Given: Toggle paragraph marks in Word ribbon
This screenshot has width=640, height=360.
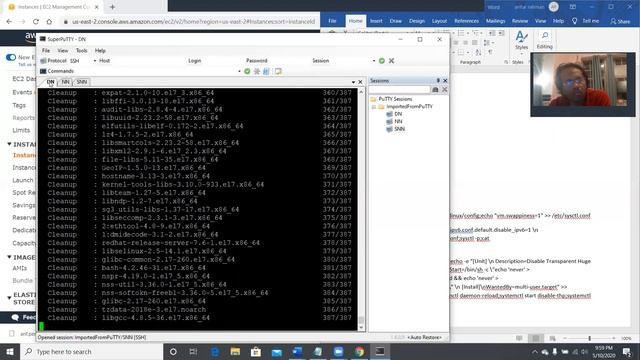Looking at the screenshot, I should pyautogui.click(x=490, y=52).
